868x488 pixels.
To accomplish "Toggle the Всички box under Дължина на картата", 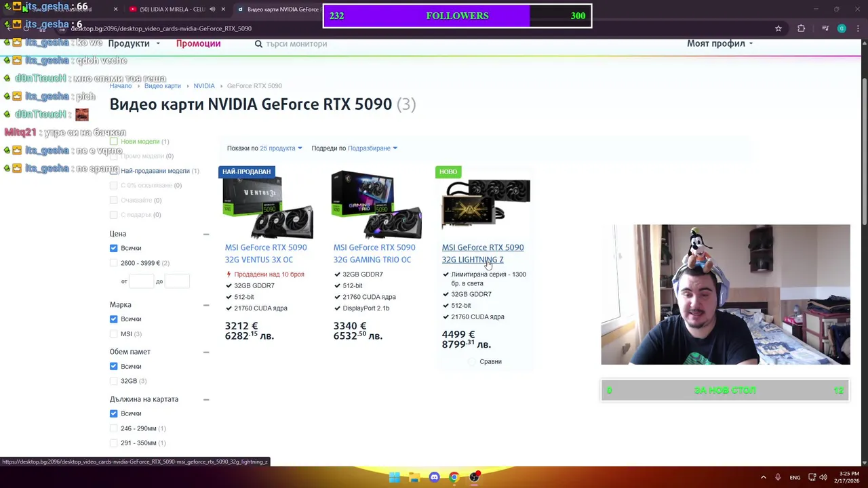I will point(113,413).
